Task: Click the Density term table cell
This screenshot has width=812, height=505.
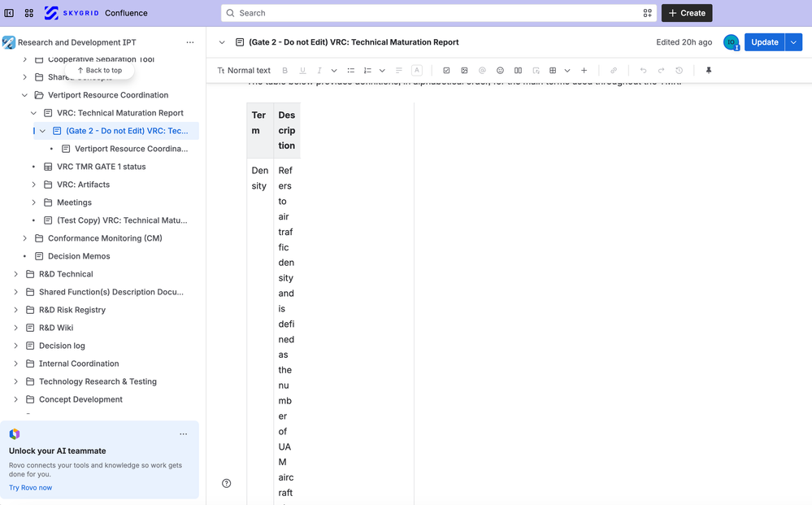Action: [x=260, y=332]
